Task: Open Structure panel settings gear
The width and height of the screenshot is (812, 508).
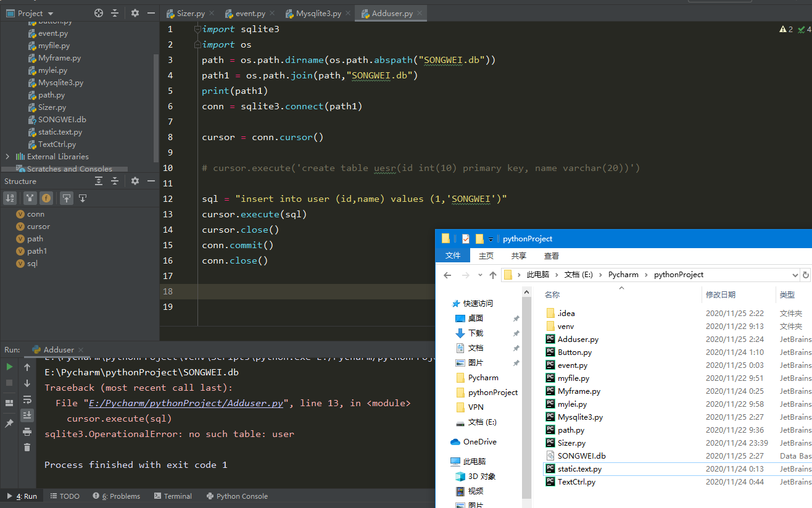Action: (x=135, y=181)
